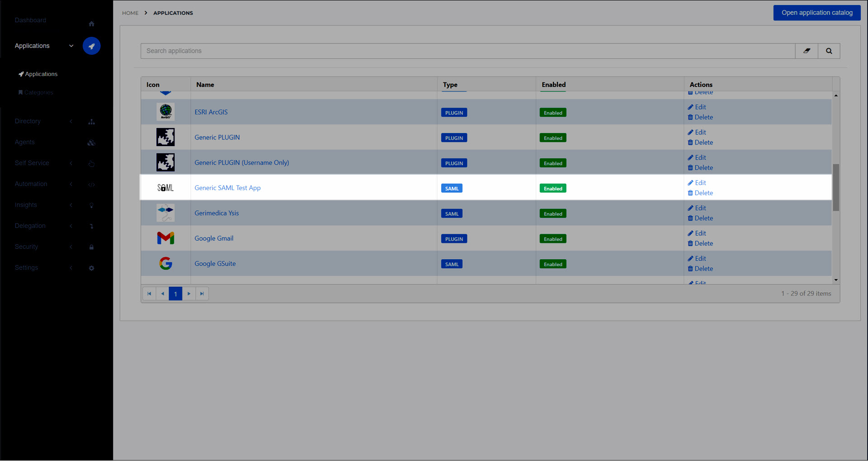Click the scrollbar down arrow
The image size is (868, 461).
pyautogui.click(x=836, y=280)
